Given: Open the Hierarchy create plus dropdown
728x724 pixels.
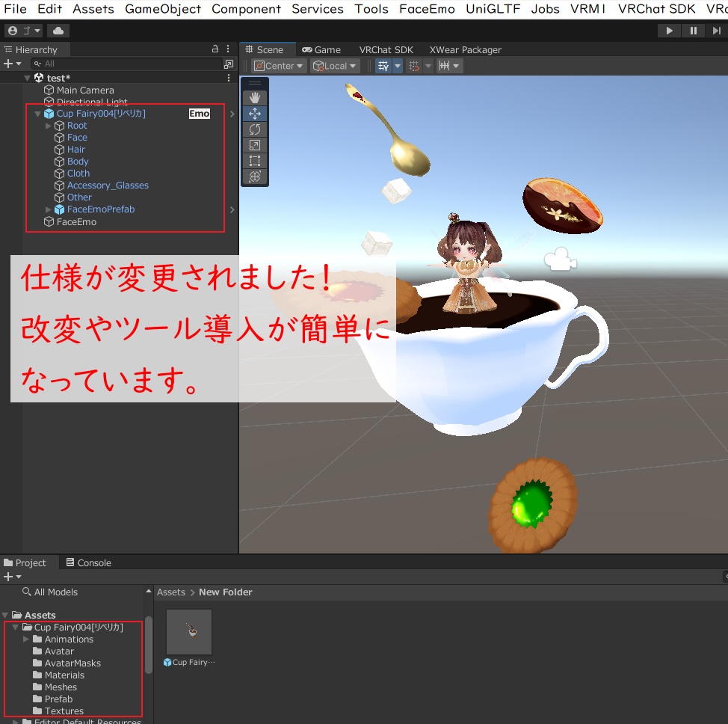Looking at the screenshot, I should tap(12, 64).
